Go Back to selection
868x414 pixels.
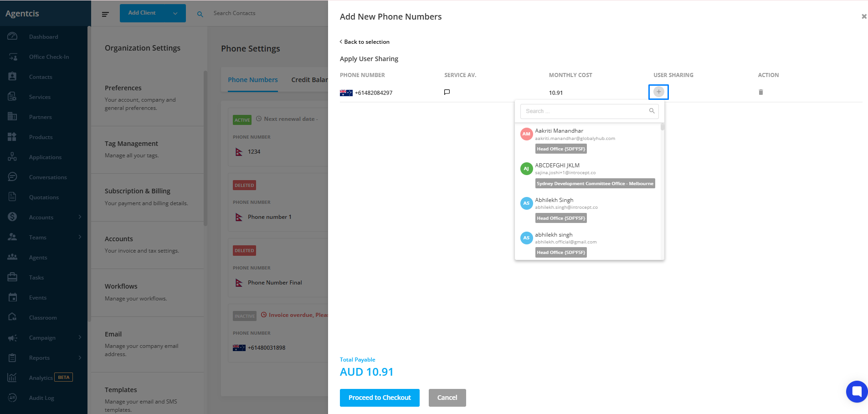(x=365, y=42)
